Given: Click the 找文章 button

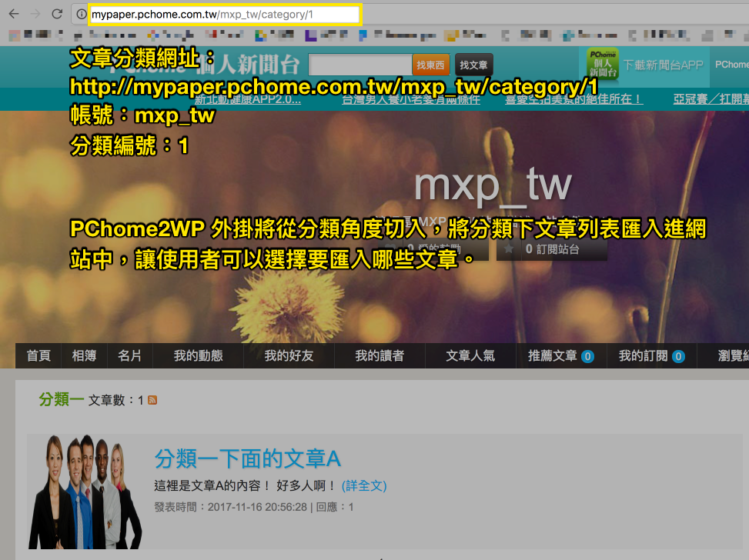Looking at the screenshot, I should click(x=473, y=65).
